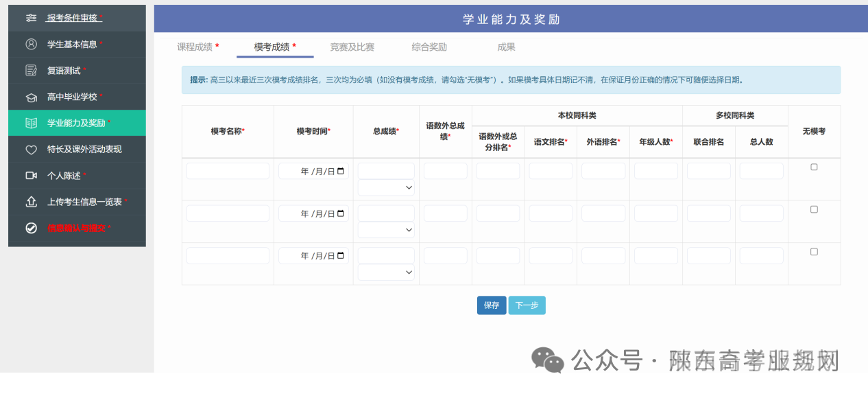
Task: Open calendar picker in first row 模考时间
Action: (x=341, y=172)
